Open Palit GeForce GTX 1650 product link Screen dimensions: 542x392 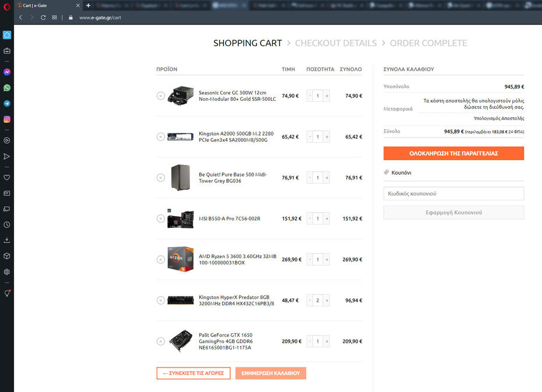pos(226,341)
